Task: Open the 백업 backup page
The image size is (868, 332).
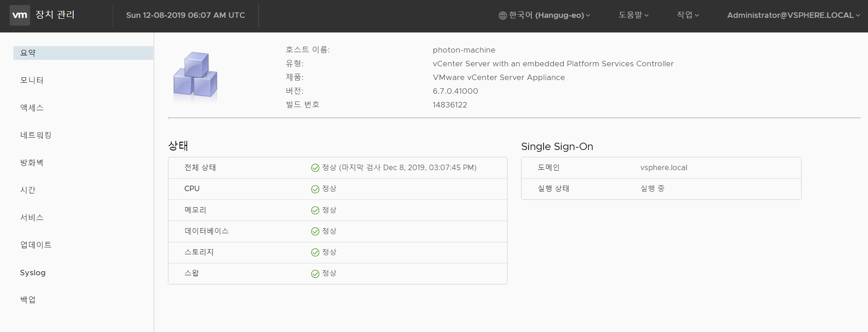Action: click(28, 300)
